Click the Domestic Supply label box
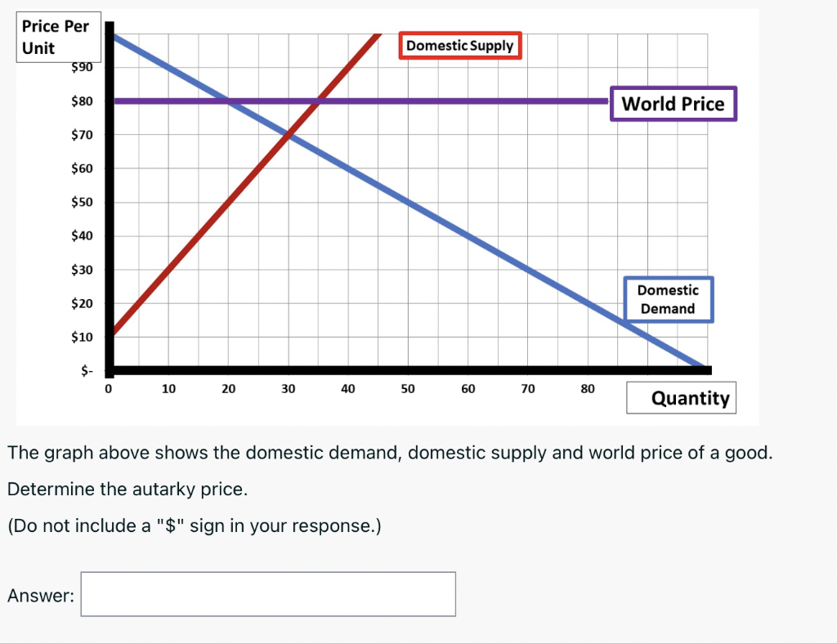The width and height of the screenshot is (837, 644). pyautogui.click(x=459, y=46)
